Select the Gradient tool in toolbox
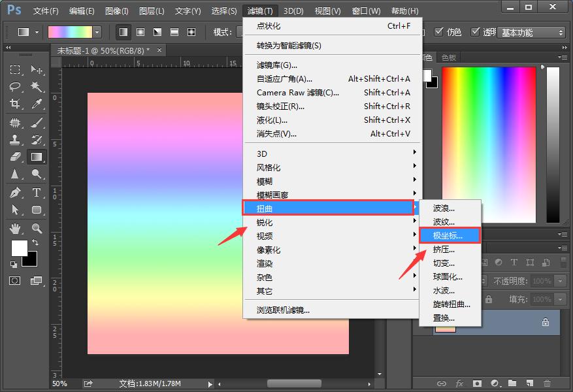 click(x=37, y=157)
